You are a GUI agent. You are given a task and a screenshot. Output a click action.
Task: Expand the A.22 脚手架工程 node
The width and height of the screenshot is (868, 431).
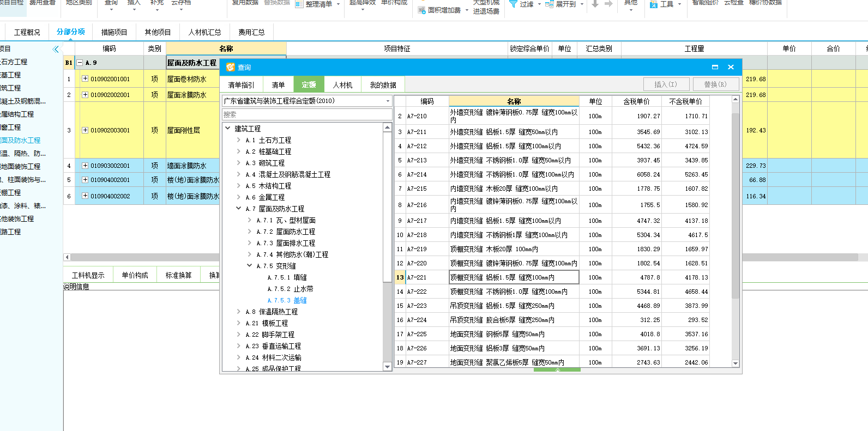click(239, 335)
